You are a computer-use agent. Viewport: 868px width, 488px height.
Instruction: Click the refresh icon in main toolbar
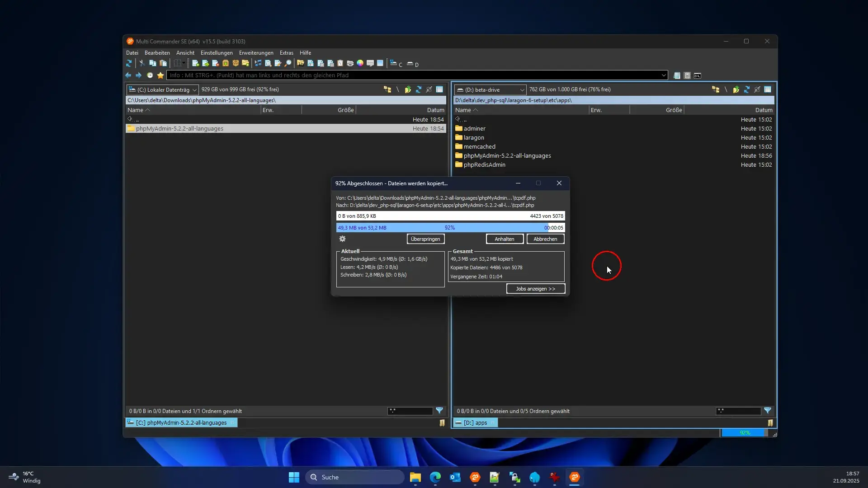(129, 64)
